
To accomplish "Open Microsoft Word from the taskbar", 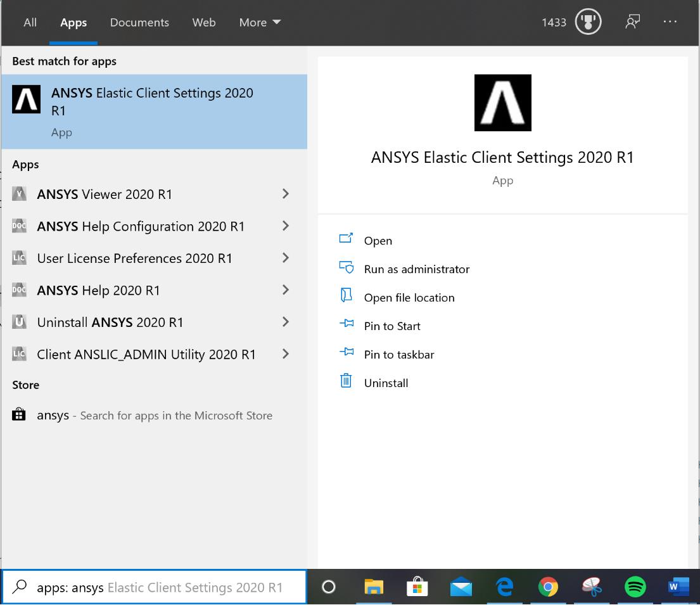I will [678, 587].
